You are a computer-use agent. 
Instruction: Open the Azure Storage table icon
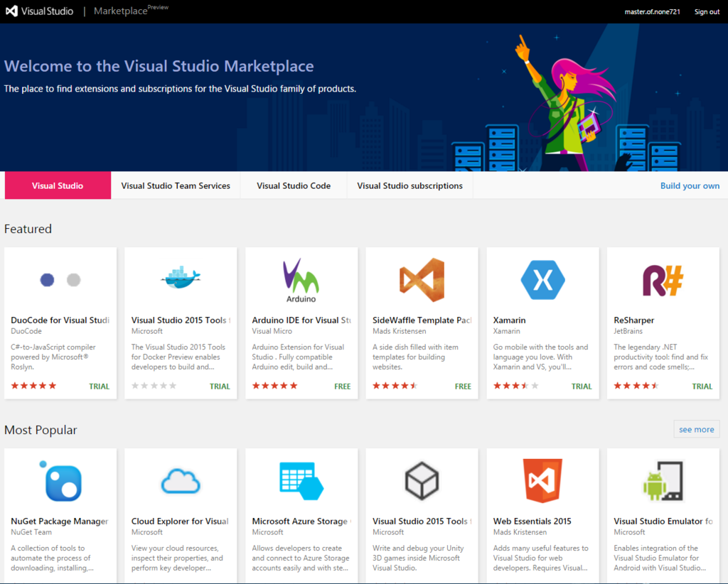(x=301, y=481)
